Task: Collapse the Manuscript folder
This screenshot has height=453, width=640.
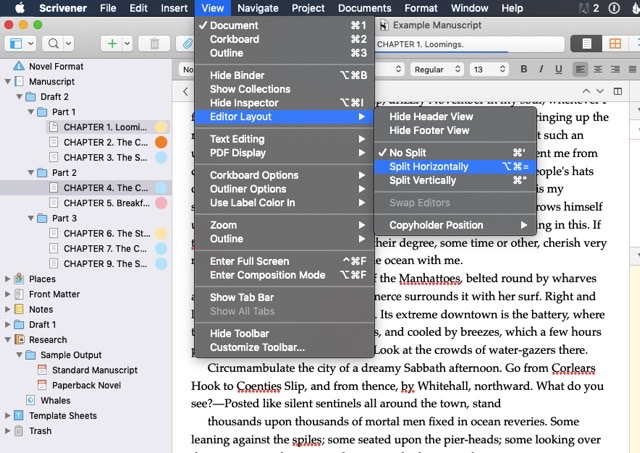Action: coord(7,82)
